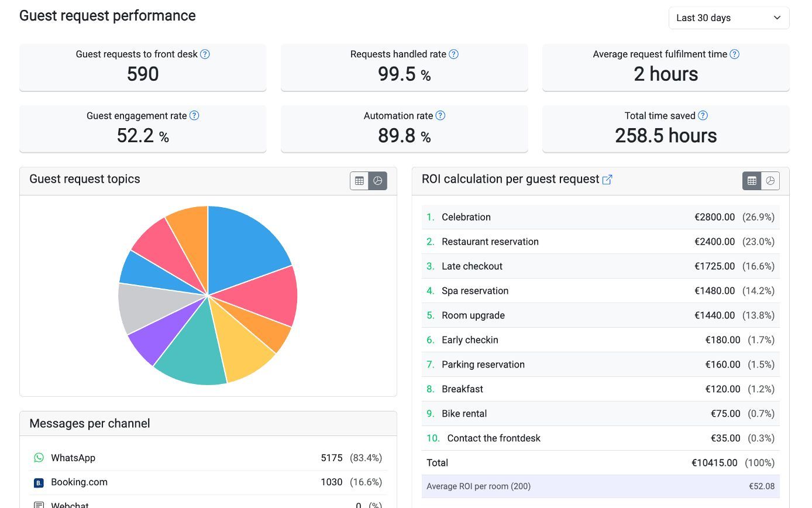The height and width of the screenshot is (508, 812).
Task: Click help icon beside Total time saved
Action: pyautogui.click(x=703, y=116)
